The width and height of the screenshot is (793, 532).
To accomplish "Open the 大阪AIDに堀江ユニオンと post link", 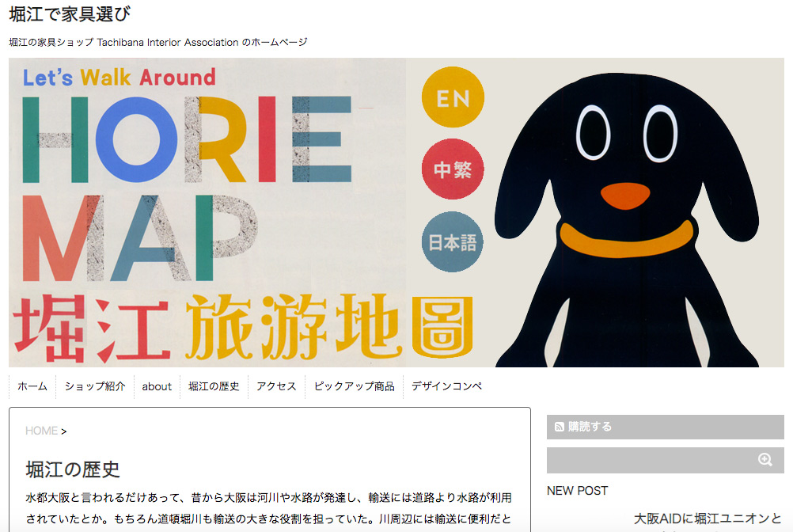I will pos(708,519).
